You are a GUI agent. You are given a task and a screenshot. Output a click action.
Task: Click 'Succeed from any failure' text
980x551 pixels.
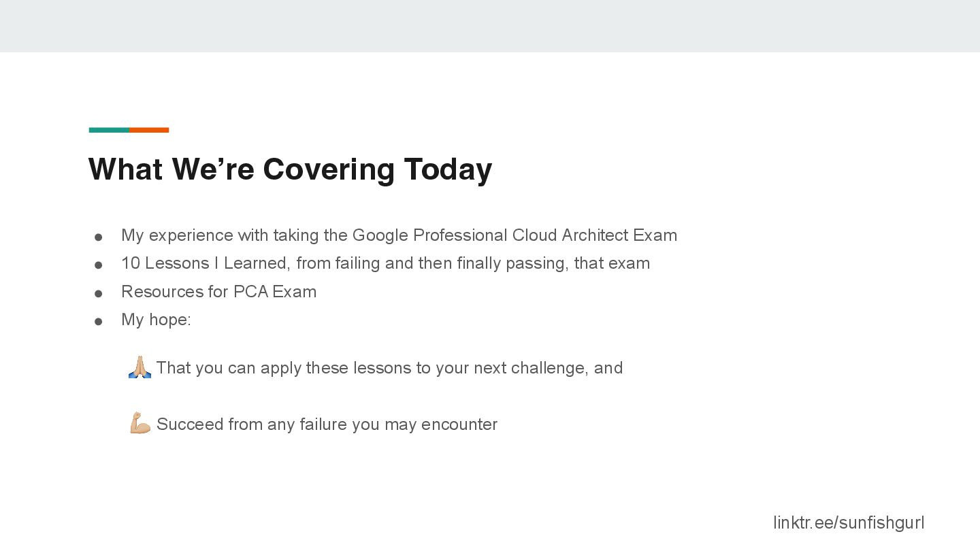pos(327,424)
